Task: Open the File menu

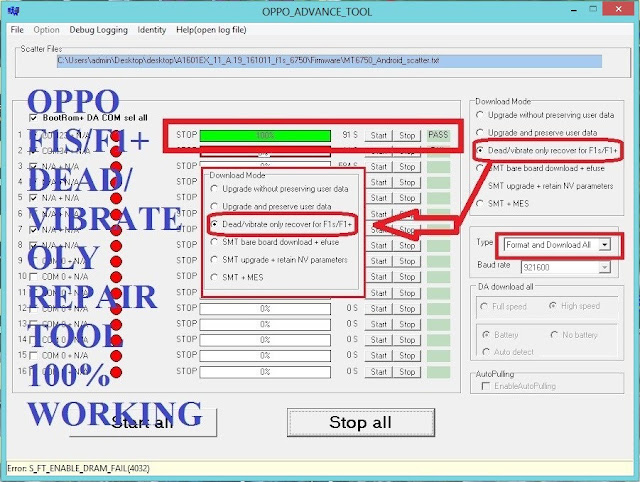Action: 17,30
